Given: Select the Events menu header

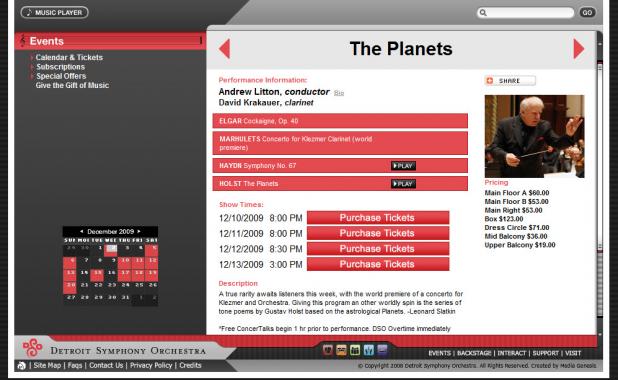Looking at the screenshot, I should tap(110, 41).
